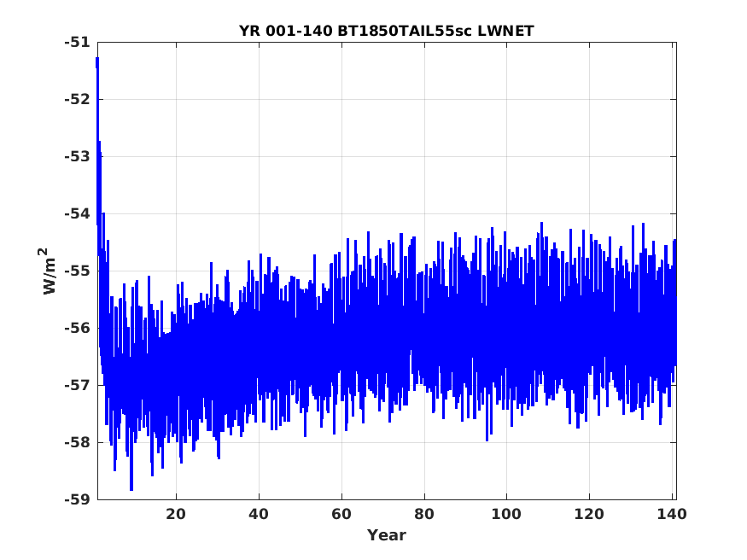The height and width of the screenshot is (560, 747).
Task: Click y-axis tick label '-57'
Action: pyautogui.click(x=77, y=385)
